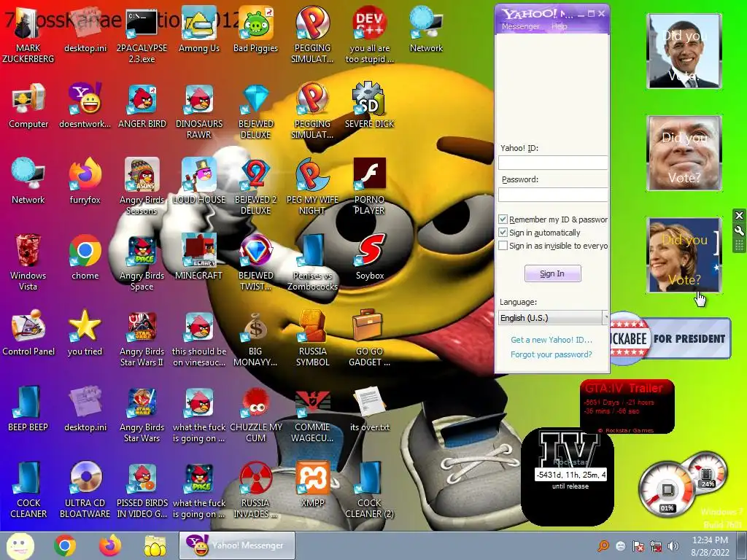Launch Chrome from the taskbar
The width and height of the screenshot is (747, 560).
coord(65,545)
